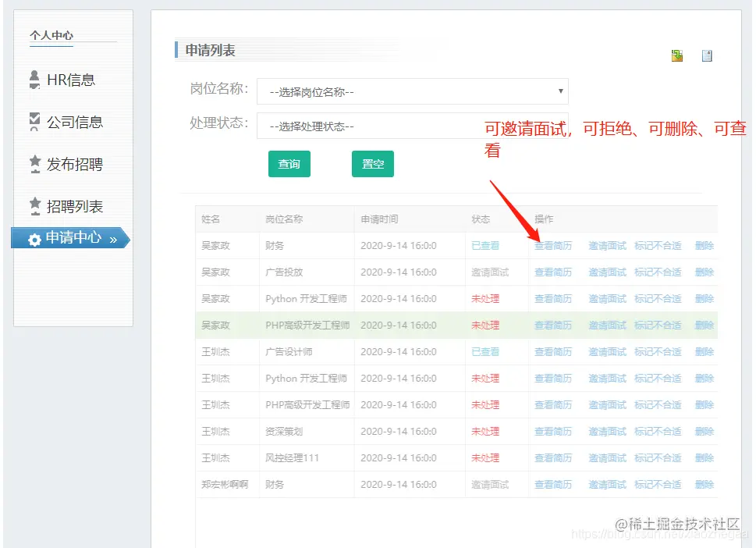This screenshot has width=756, height=548.
Task: Click the 查询 button
Action: click(x=289, y=164)
